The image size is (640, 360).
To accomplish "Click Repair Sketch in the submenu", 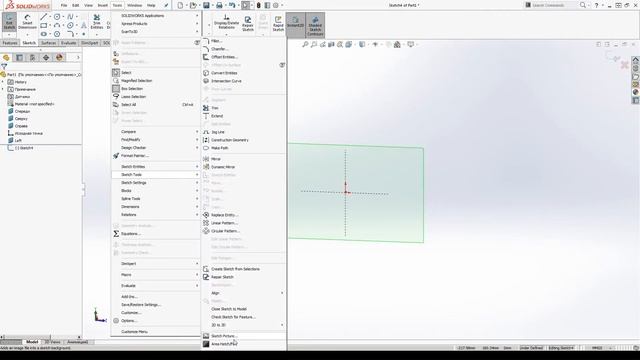I will pos(244,277).
